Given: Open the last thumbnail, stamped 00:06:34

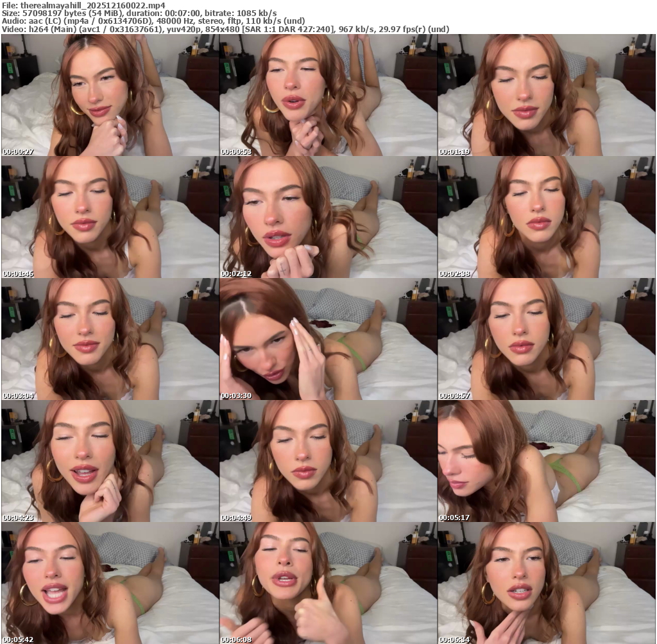Looking at the screenshot, I should (x=547, y=583).
